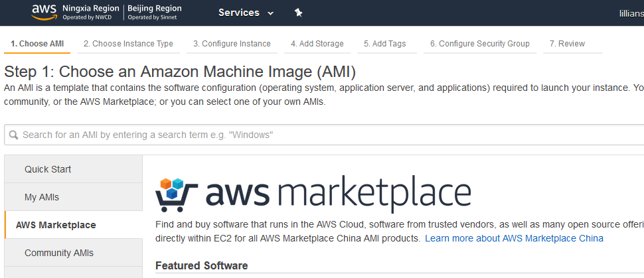
Task: Open the lillians account menu
Action: click(x=631, y=13)
